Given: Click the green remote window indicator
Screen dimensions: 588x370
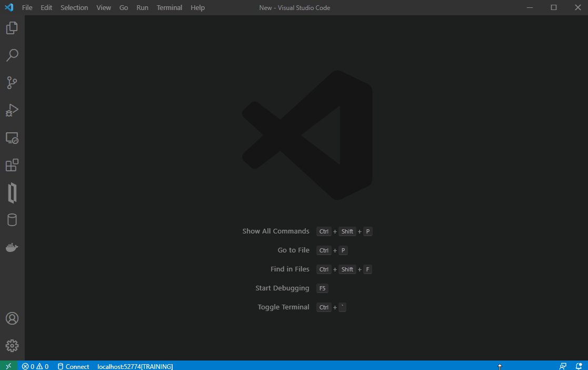Looking at the screenshot, I should click(8, 366).
